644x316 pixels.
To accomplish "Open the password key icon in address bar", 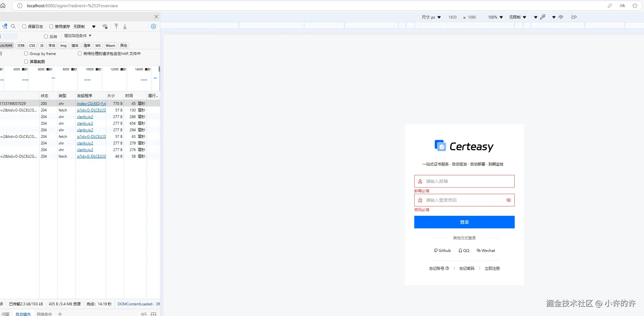I will [x=610, y=6].
